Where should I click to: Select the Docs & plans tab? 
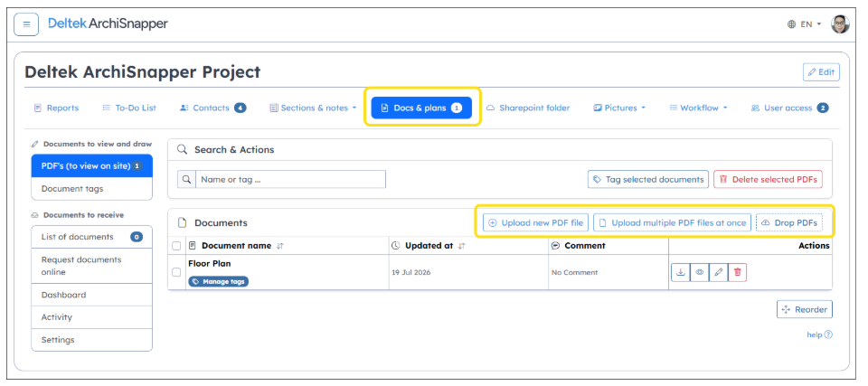421,108
